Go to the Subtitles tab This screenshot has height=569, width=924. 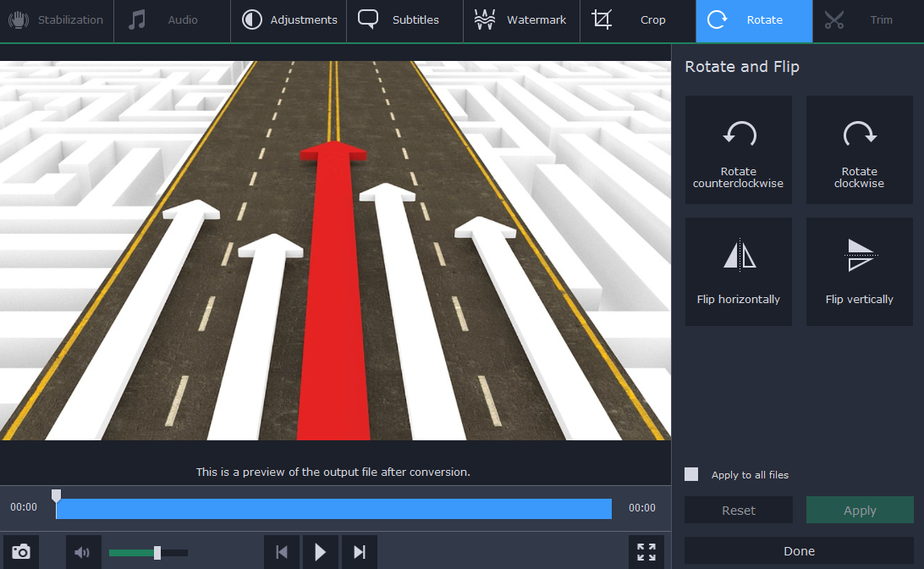click(x=404, y=20)
